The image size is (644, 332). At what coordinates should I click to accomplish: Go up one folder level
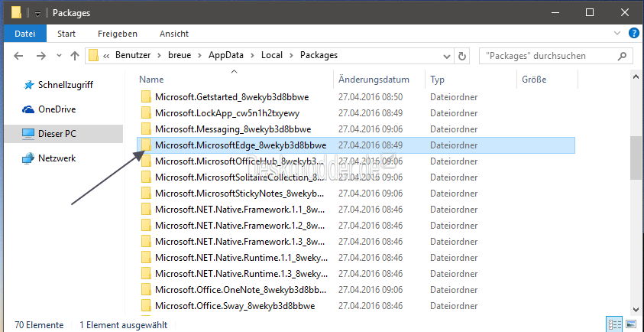pyautogui.click(x=75, y=56)
